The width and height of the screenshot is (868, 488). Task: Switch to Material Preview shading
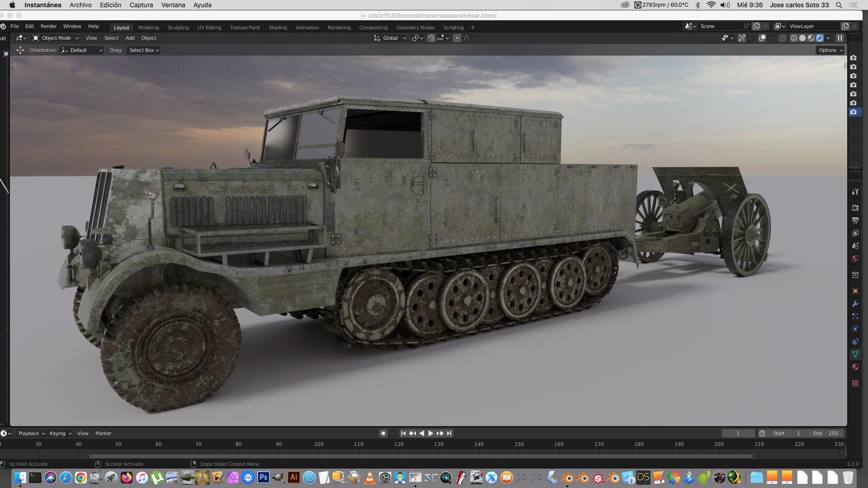point(811,38)
